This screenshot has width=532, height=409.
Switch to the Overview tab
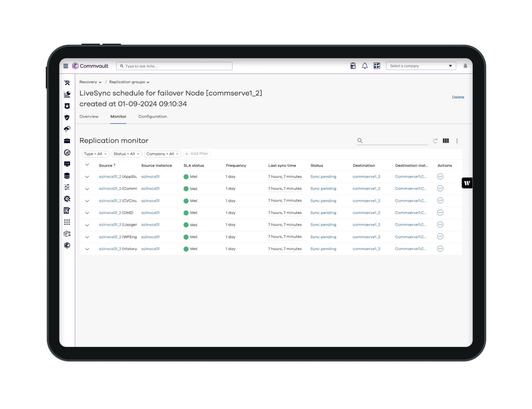click(89, 117)
